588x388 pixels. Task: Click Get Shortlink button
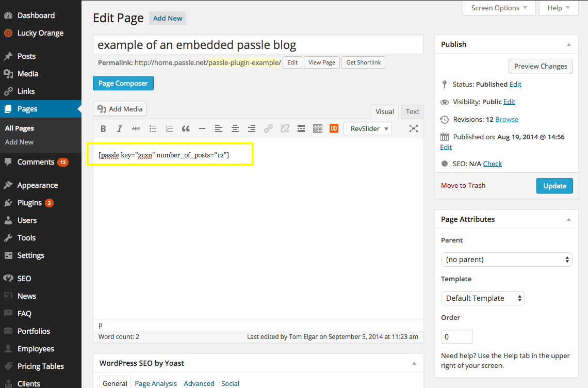pos(364,62)
